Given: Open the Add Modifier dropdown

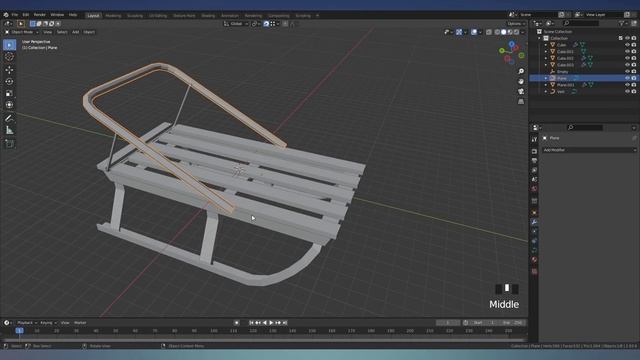Looking at the screenshot, I should (589, 150).
